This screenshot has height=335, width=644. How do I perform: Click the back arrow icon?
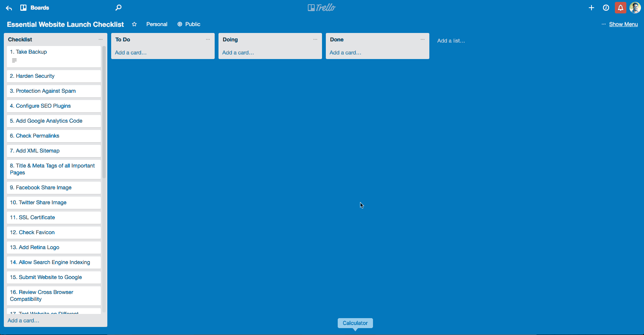pyautogui.click(x=9, y=8)
